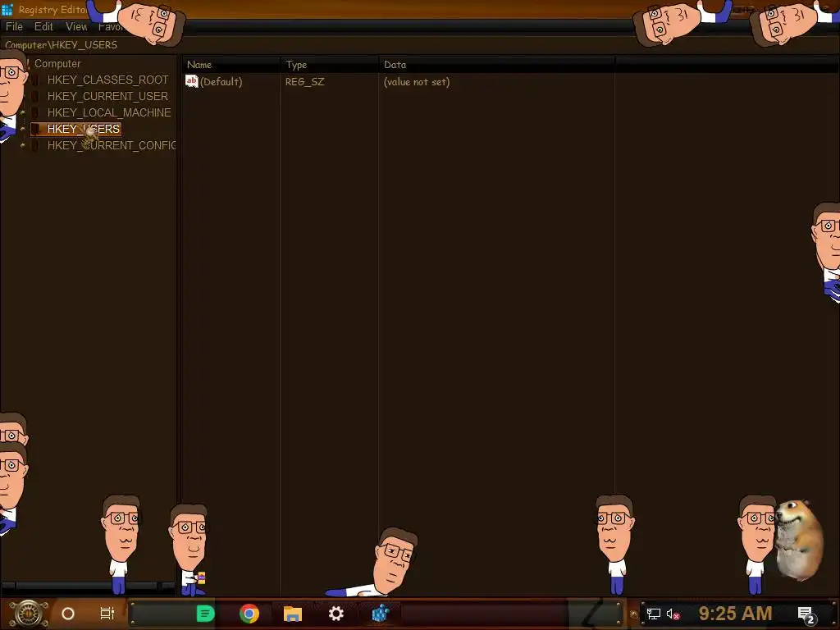The image size is (840, 630).
Task: Expand the HKEY_LOCAL_MACHINE node arrow
Action: 22,112
